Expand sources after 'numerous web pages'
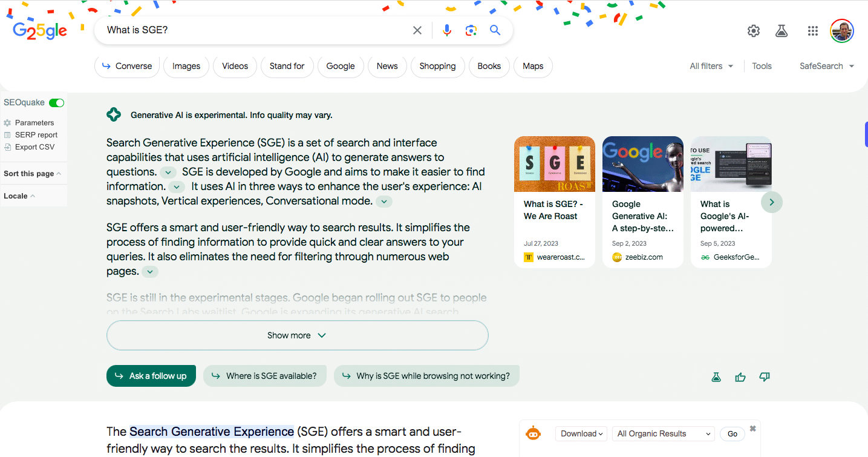Viewport: 868px width, 457px height. (x=150, y=272)
